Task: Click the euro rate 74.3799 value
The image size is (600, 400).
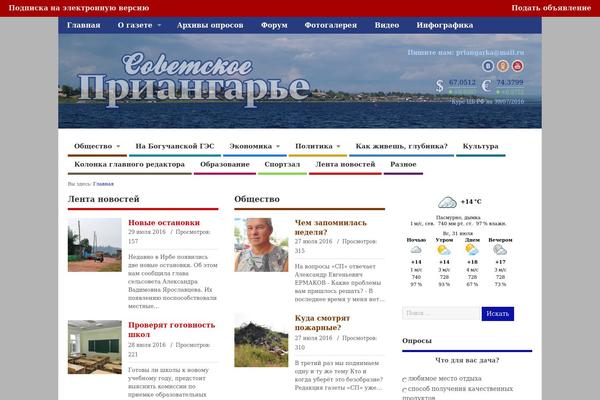Action: coord(510,82)
